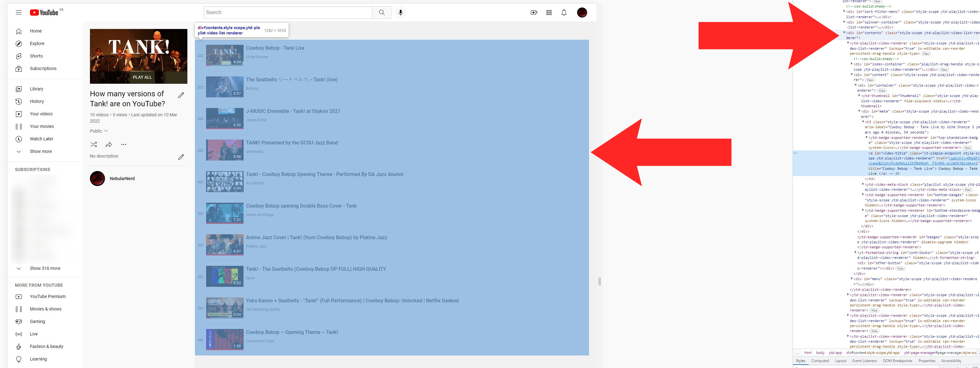This screenshot has width=980, height=368.
Task: Open the hamburger guide menu
Action: (19, 13)
